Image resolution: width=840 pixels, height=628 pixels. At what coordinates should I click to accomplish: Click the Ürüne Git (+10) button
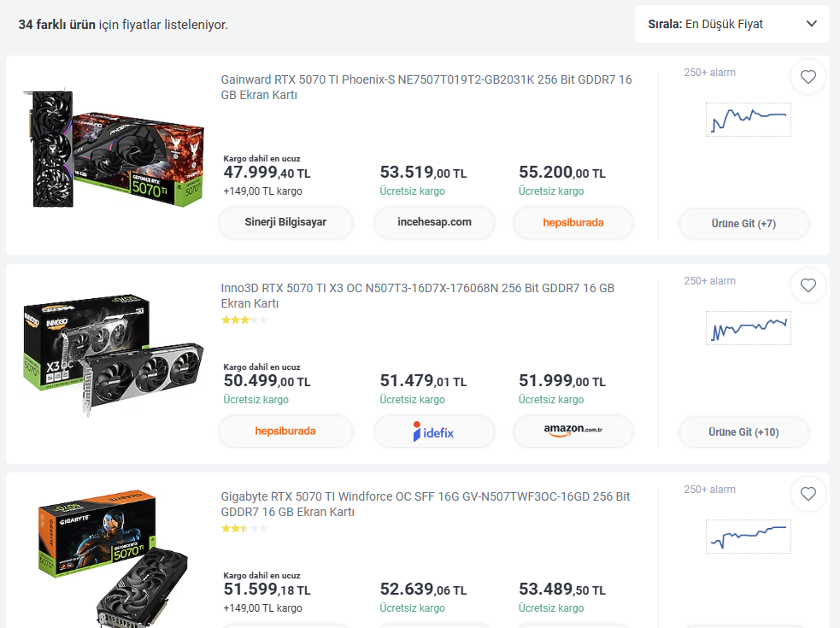743,432
